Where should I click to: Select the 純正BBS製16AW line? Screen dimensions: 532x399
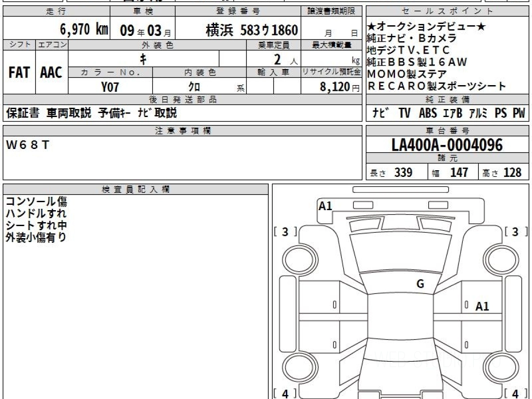coord(417,62)
